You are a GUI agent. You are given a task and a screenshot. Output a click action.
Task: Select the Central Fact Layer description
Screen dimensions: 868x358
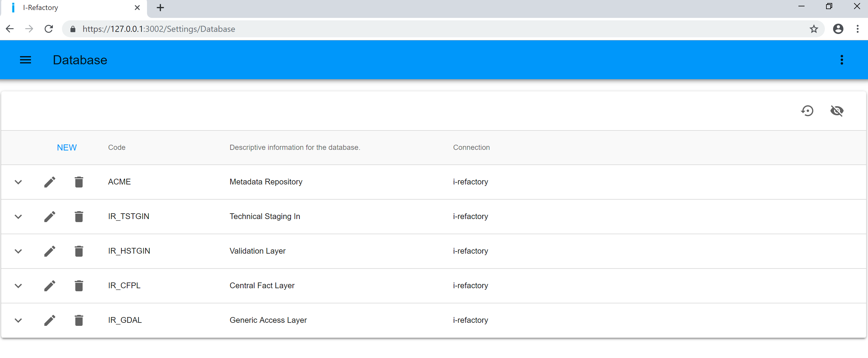262,286
